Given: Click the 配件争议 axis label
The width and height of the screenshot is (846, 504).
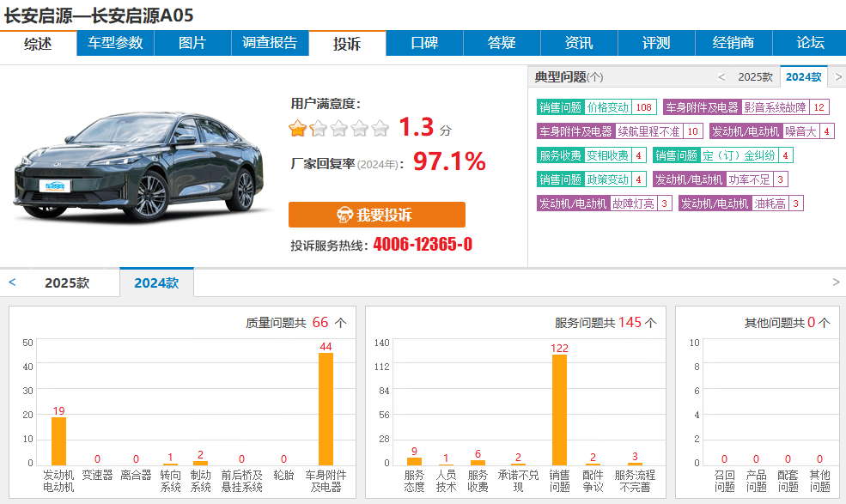Looking at the screenshot, I should point(593,481).
